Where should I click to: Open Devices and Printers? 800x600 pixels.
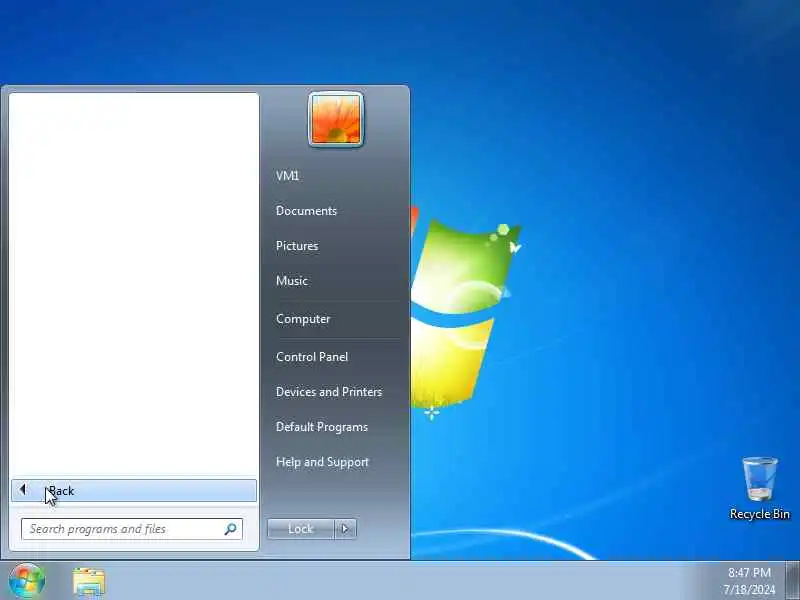(x=329, y=391)
